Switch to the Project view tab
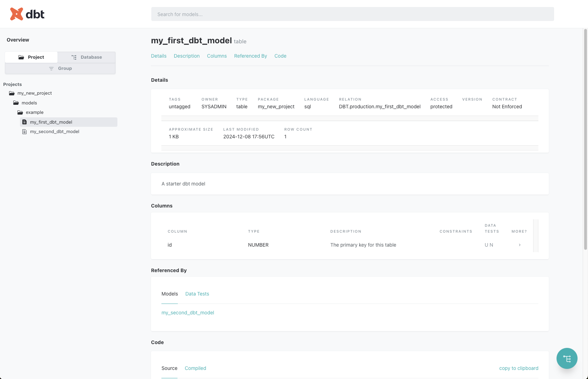 (31, 57)
